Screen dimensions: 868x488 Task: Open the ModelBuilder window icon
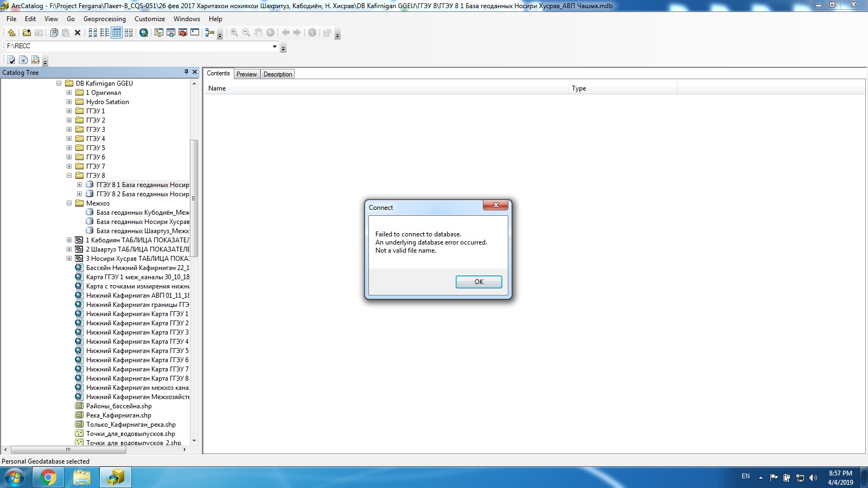[210, 33]
